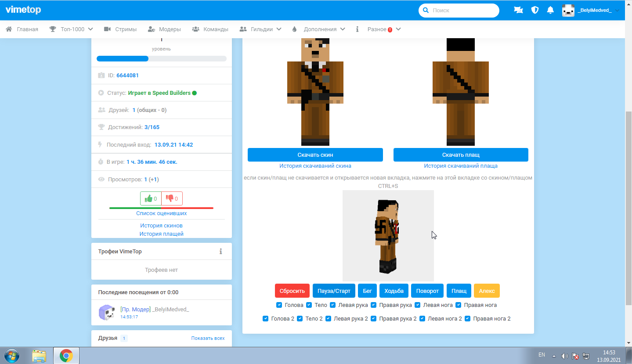Disable the Тело 2 checkbox
The height and width of the screenshot is (364, 632).
(300, 318)
